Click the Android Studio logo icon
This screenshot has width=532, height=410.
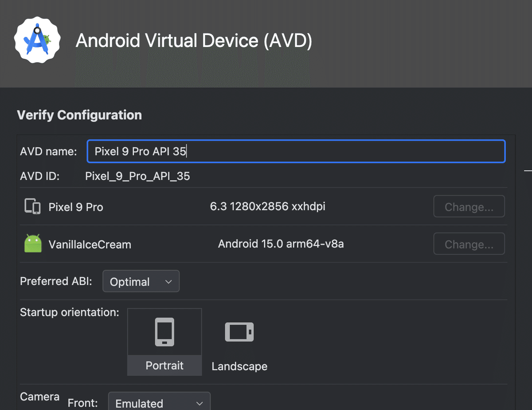tap(37, 40)
